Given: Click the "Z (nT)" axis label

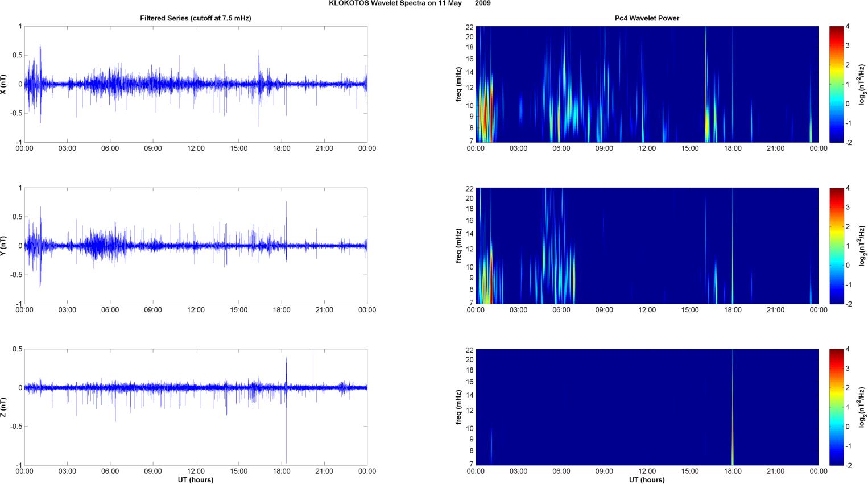Looking at the screenshot, I should point(4,407).
